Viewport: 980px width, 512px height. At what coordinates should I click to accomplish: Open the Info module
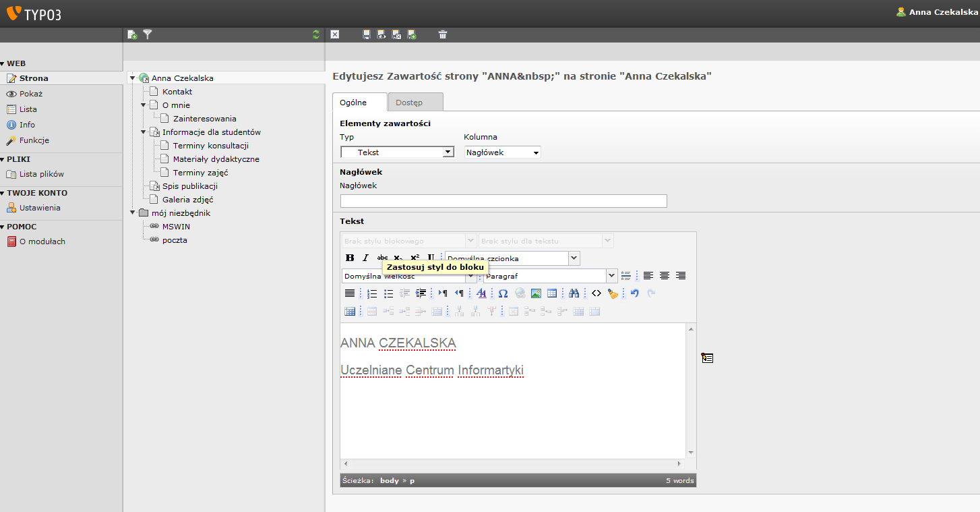tap(27, 125)
